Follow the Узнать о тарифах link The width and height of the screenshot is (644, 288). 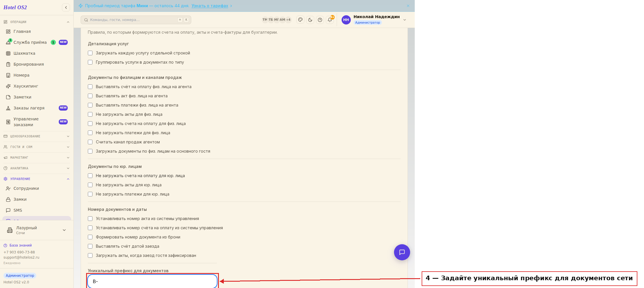click(210, 6)
